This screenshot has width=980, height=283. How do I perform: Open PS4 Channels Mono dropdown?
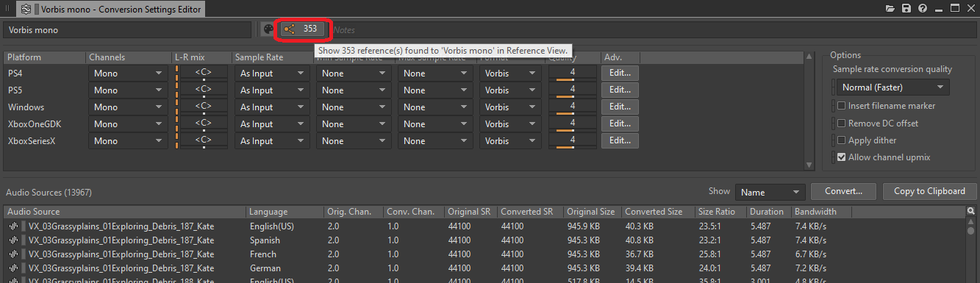click(128, 73)
